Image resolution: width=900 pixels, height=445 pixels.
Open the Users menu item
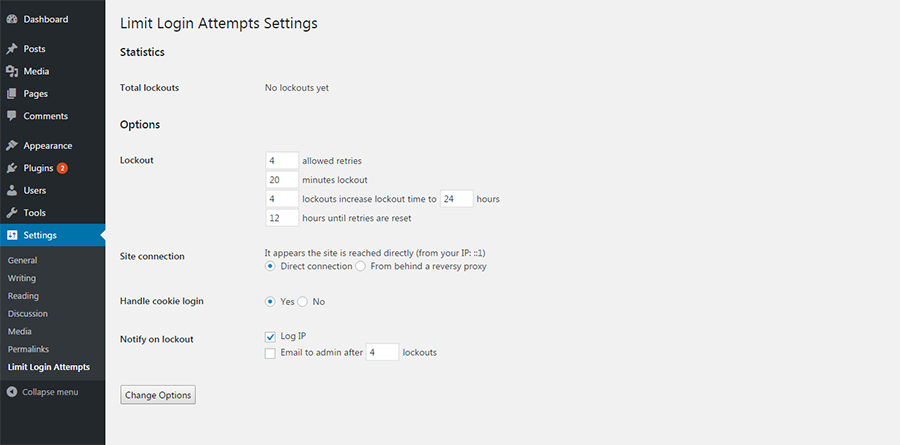[x=52, y=191]
